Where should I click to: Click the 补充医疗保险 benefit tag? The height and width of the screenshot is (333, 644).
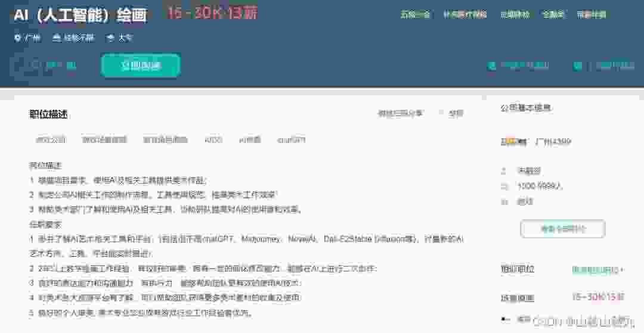tap(465, 15)
